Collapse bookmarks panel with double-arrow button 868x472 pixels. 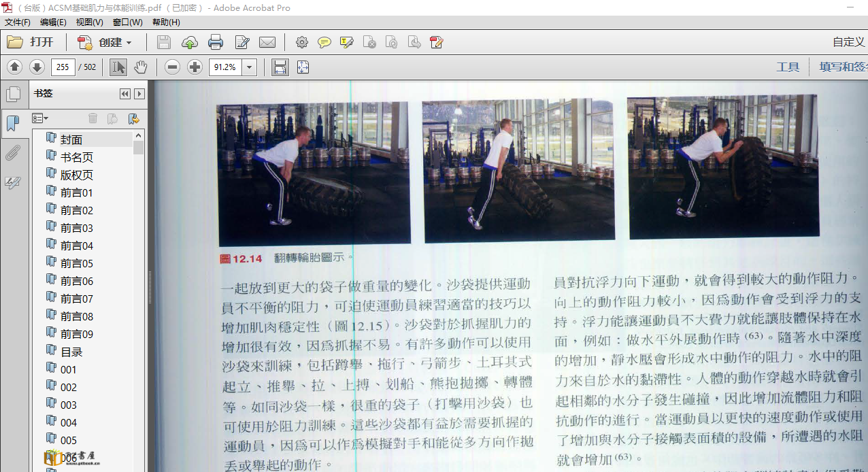[x=125, y=94]
